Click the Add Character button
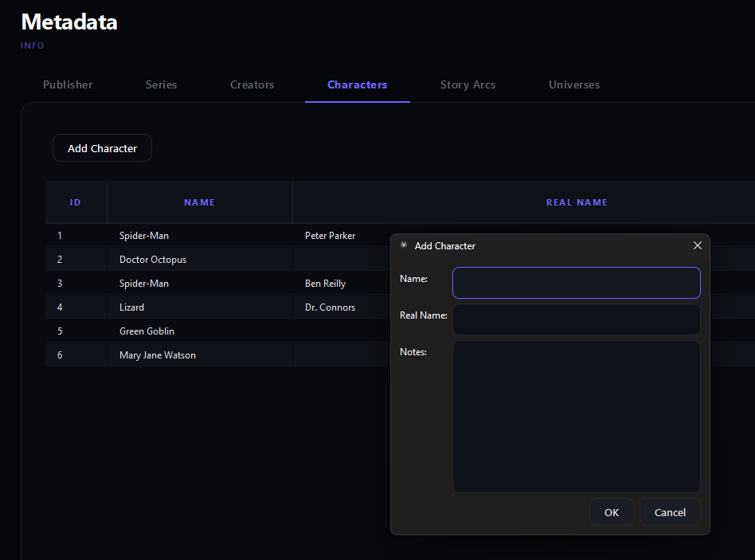 (102, 148)
